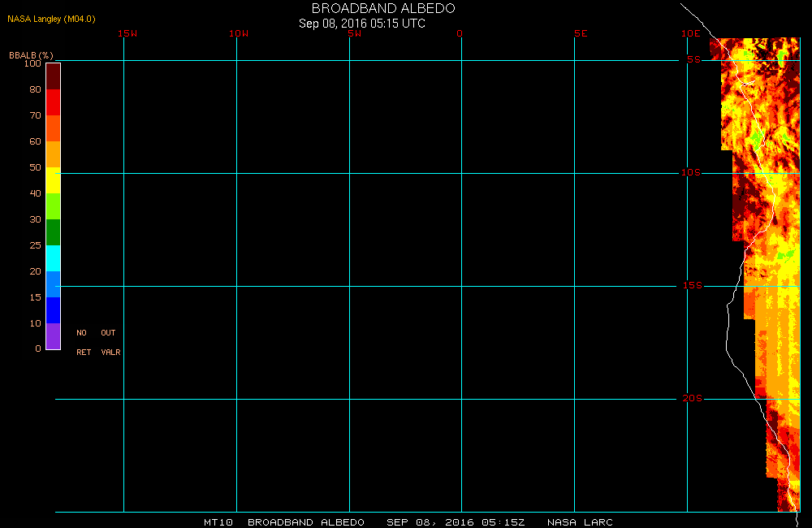The image size is (812, 528).
Task: Click the 0 longitude label
Action: tap(460, 33)
